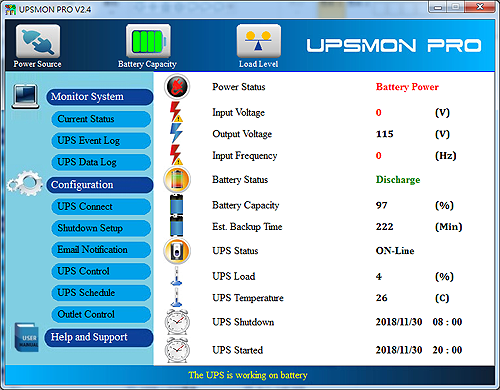Click the UPS Started time 20 : 00
The height and width of the screenshot is (390, 500).
447,350
